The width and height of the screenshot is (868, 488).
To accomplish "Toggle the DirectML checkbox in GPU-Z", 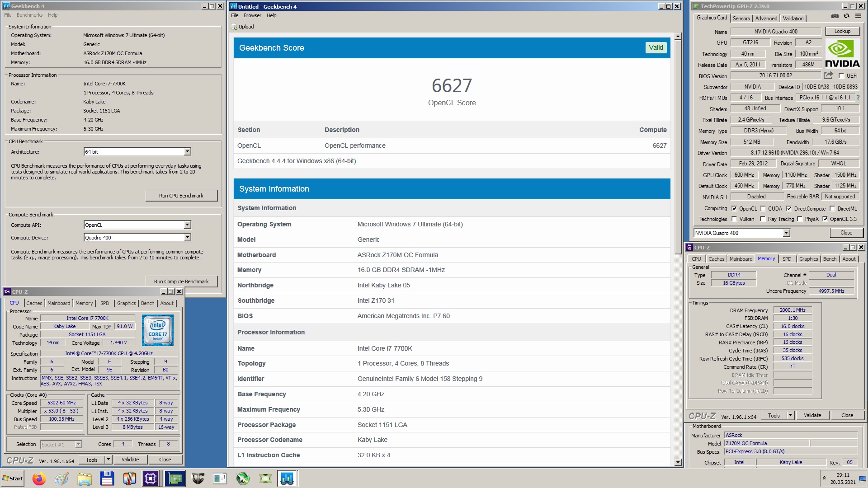I will point(832,209).
